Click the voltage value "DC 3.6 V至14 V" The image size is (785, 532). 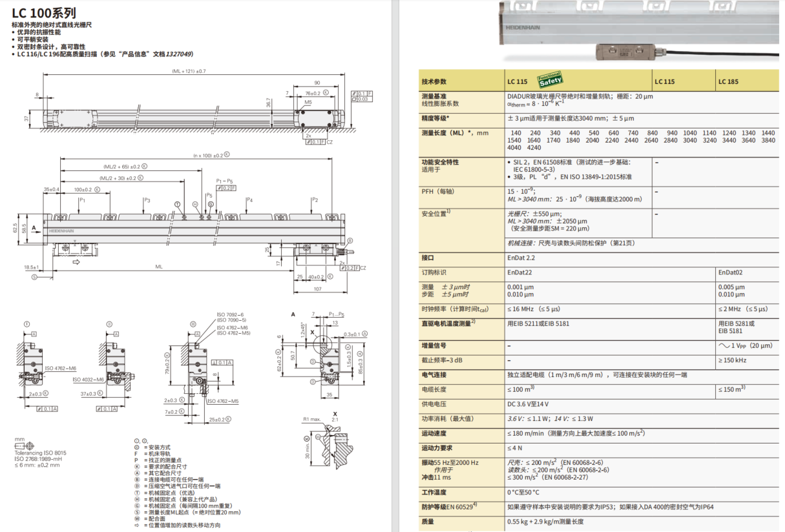pyautogui.click(x=528, y=404)
